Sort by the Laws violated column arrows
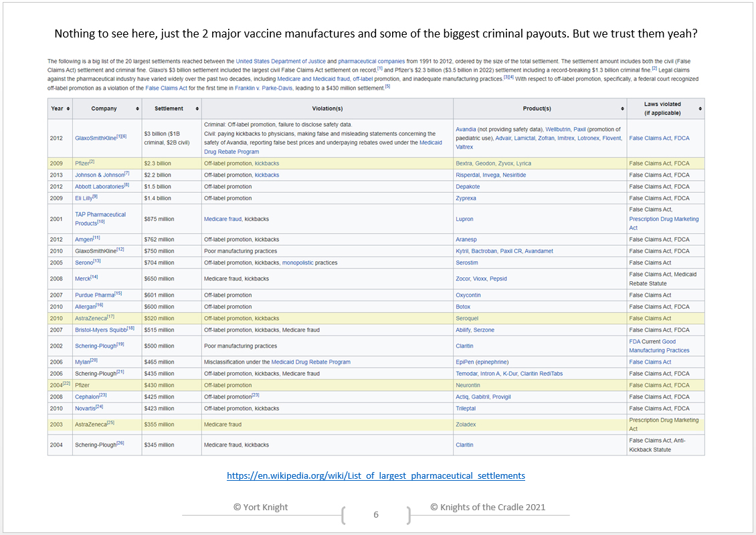Viewport: 756px width, 535px height. (x=700, y=108)
